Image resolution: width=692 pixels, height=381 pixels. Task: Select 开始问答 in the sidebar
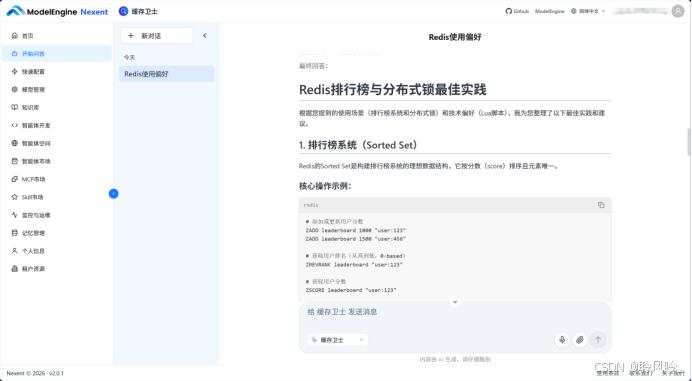coord(56,54)
